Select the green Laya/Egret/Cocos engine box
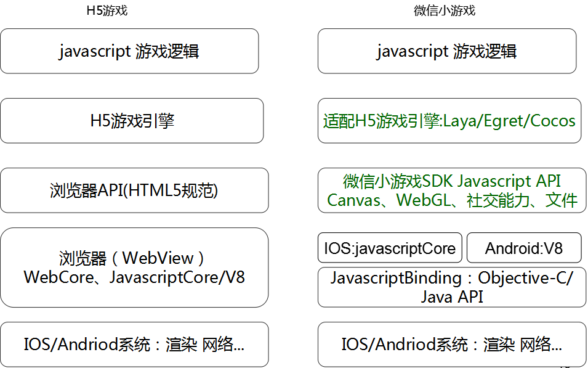 click(449, 121)
